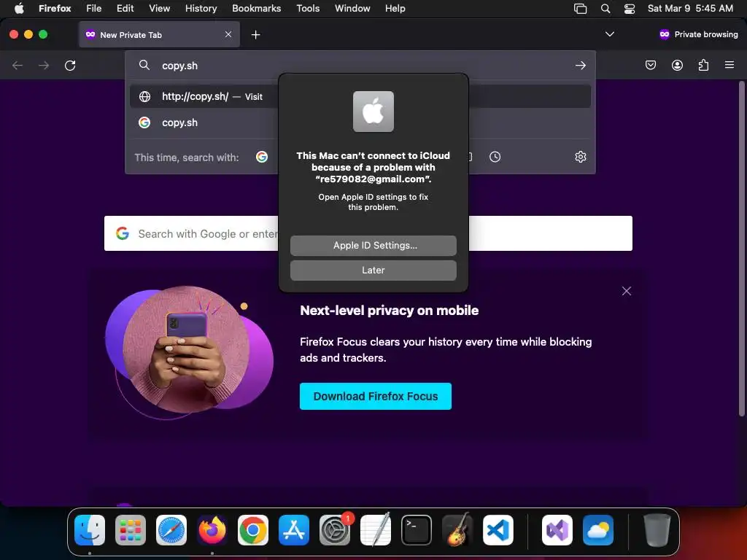Open Trash from the Dock
747x560 pixels.
(x=657, y=529)
